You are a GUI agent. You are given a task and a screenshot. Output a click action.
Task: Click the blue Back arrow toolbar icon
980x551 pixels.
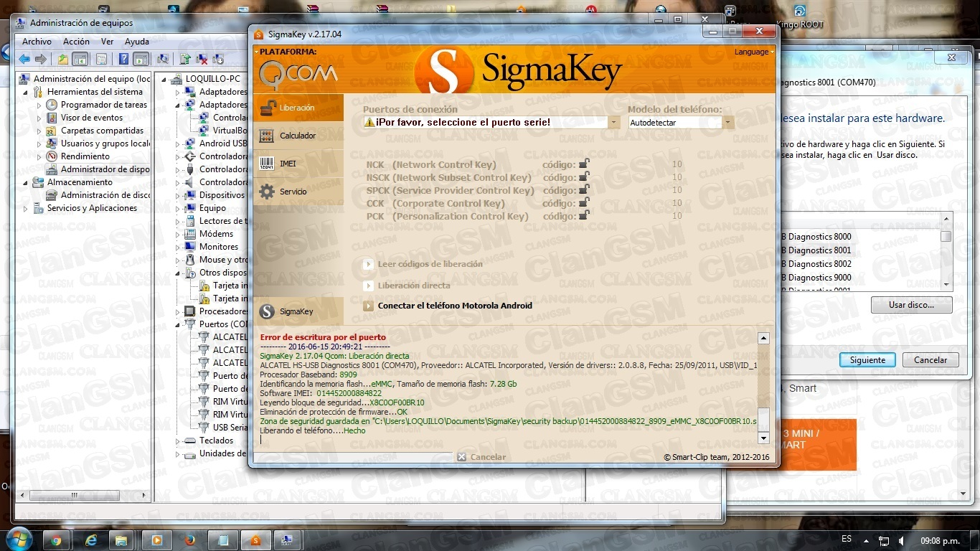coord(25,59)
